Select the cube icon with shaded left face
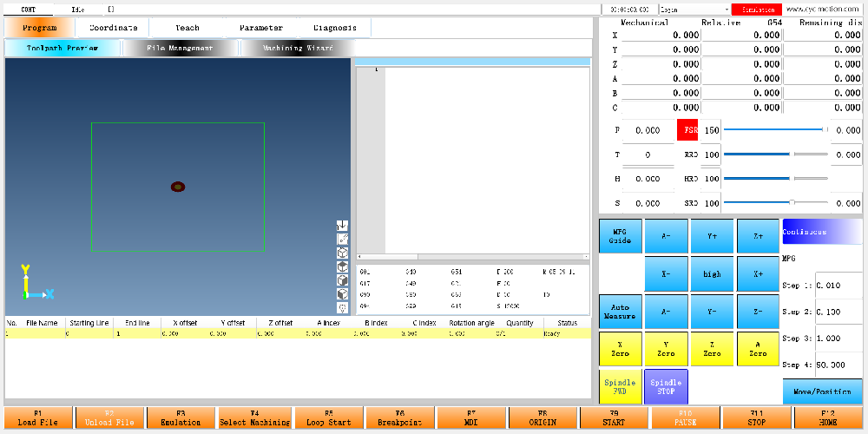The image size is (868, 434). coord(342,294)
